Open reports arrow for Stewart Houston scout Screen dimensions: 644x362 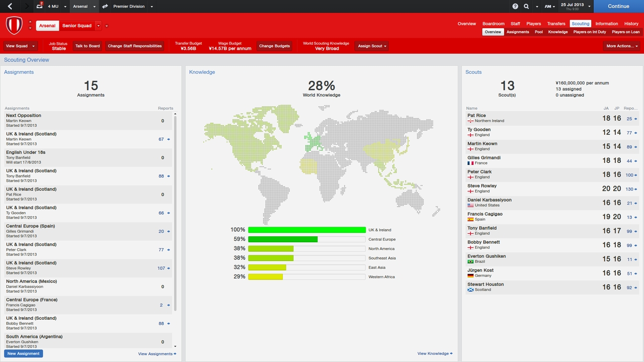pos(635,288)
